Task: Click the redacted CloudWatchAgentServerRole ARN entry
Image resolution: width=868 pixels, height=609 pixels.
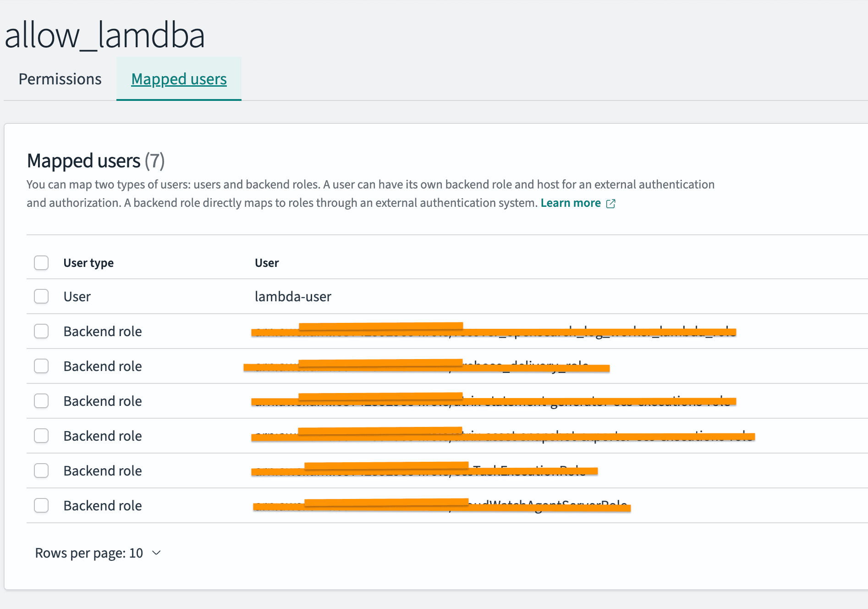Action: [441, 505]
